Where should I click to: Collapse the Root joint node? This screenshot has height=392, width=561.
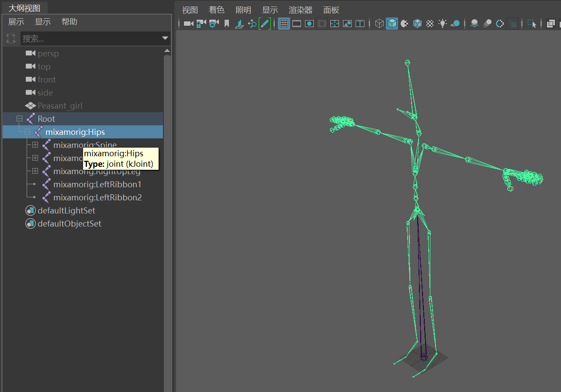pyautogui.click(x=19, y=119)
